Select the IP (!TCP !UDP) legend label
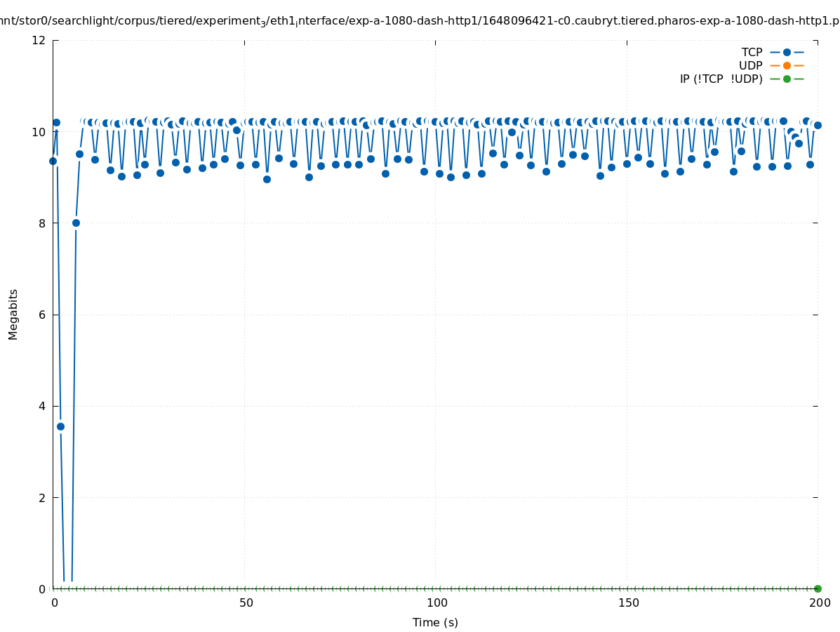The height and width of the screenshot is (632, 840). (x=721, y=79)
